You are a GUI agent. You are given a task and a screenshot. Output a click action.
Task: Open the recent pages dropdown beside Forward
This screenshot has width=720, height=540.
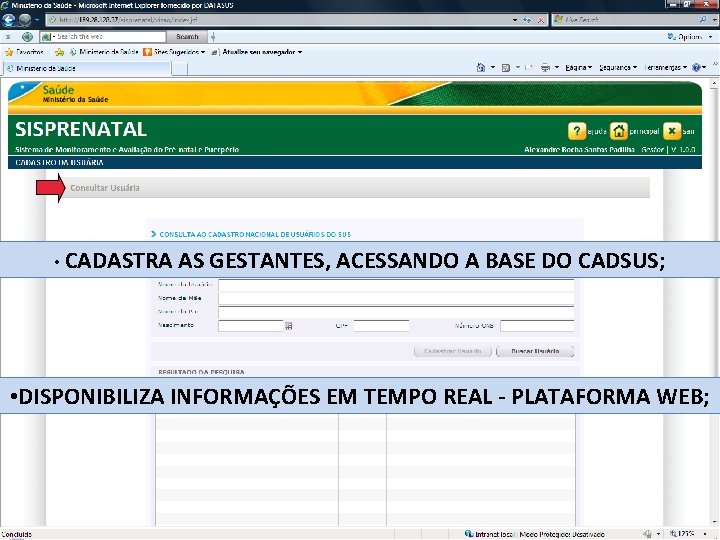(x=37, y=20)
